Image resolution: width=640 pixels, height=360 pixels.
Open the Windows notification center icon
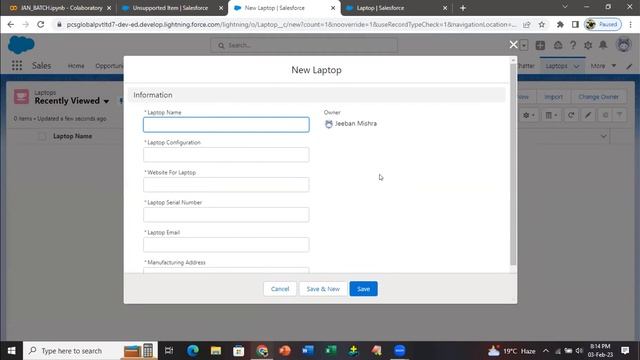click(625, 351)
